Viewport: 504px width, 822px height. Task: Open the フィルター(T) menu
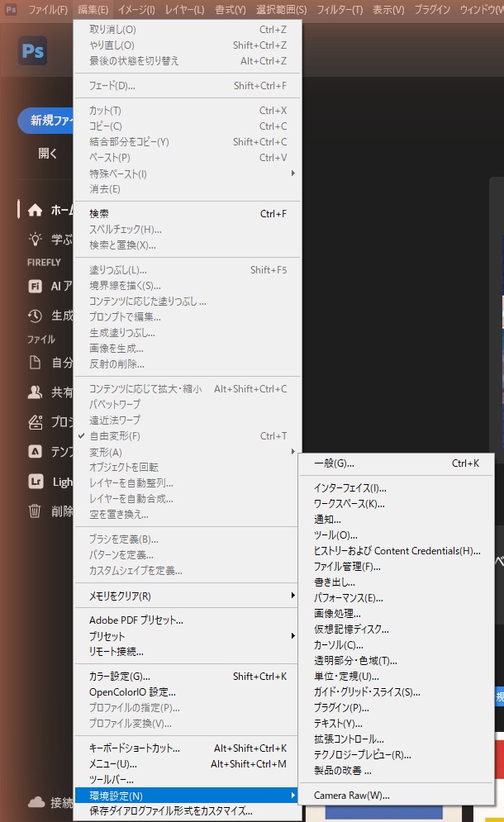(x=340, y=9)
